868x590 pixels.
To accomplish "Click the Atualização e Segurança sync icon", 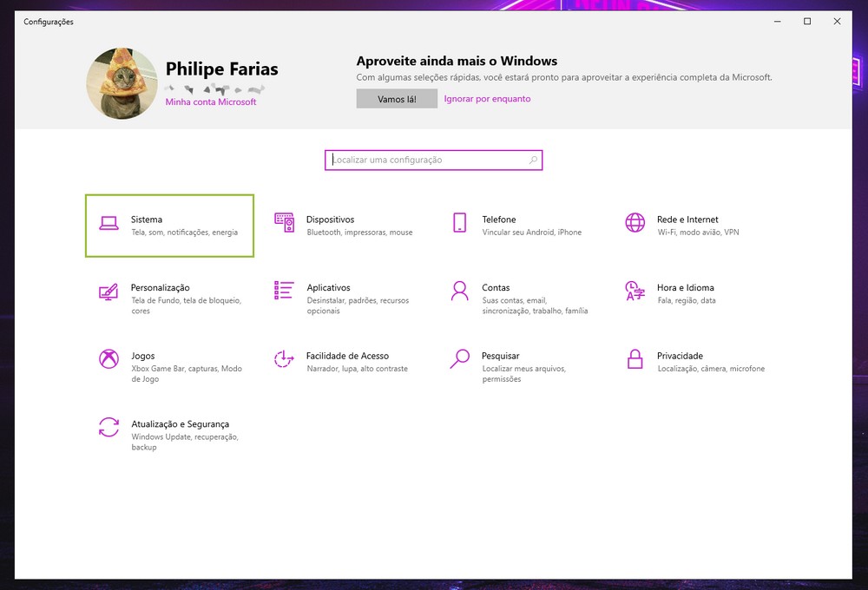I will pos(108,427).
